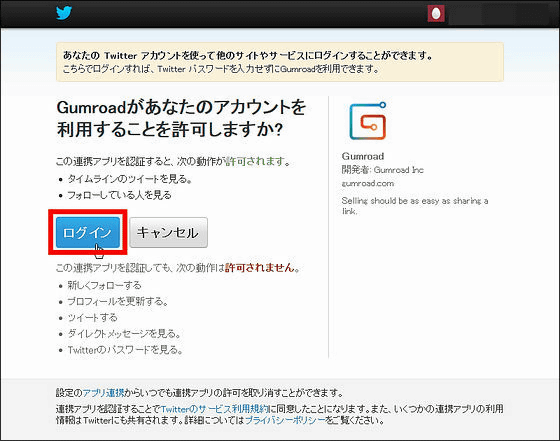Click the Gumroad app name text
Image resolution: width=560 pixels, height=441 pixels.
coord(363,156)
